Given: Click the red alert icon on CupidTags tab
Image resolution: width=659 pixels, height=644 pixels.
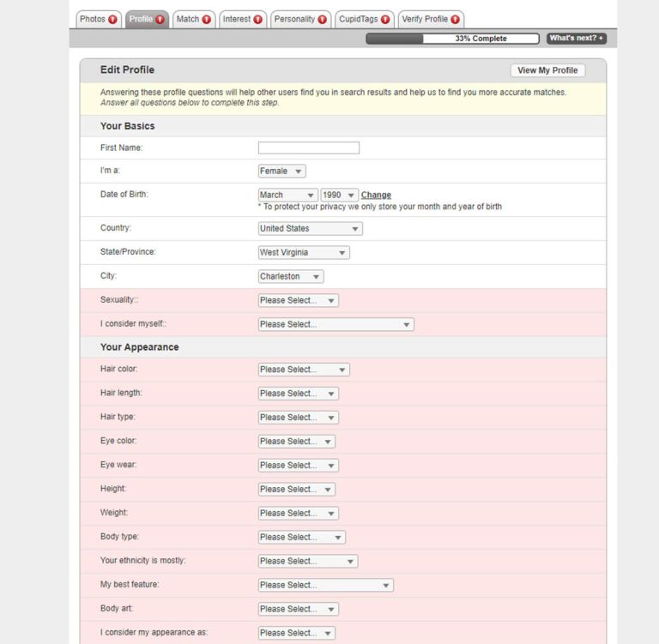Looking at the screenshot, I should (385, 20).
